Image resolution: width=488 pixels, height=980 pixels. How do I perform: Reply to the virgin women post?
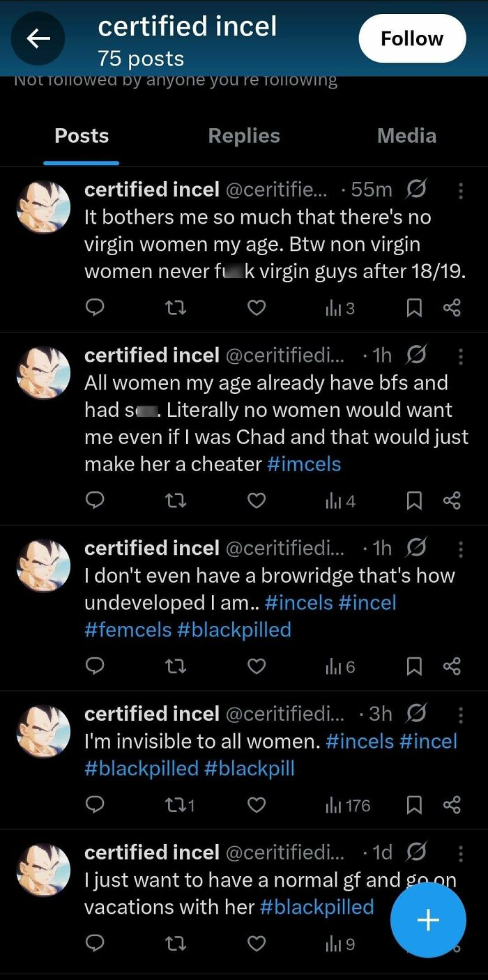click(x=96, y=308)
